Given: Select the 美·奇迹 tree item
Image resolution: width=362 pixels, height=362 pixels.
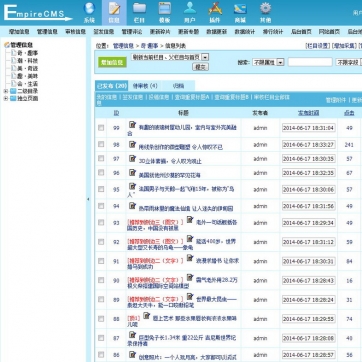Looking at the screenshot, I should click(28, 68).
